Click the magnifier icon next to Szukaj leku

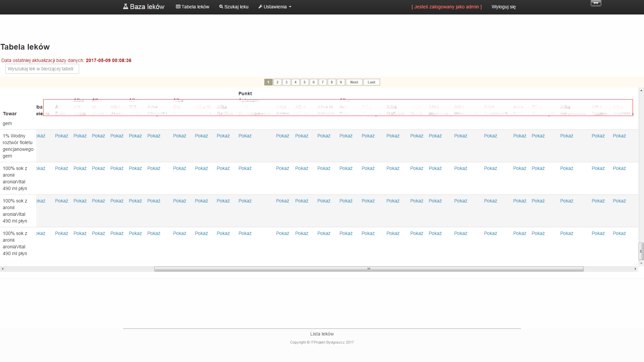tap(221, 7)
